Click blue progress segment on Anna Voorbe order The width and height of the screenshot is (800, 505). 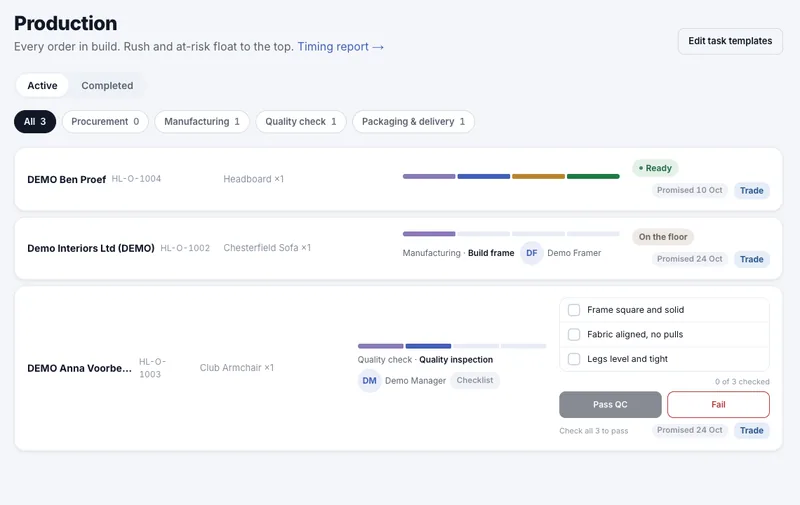pos(428,346)
